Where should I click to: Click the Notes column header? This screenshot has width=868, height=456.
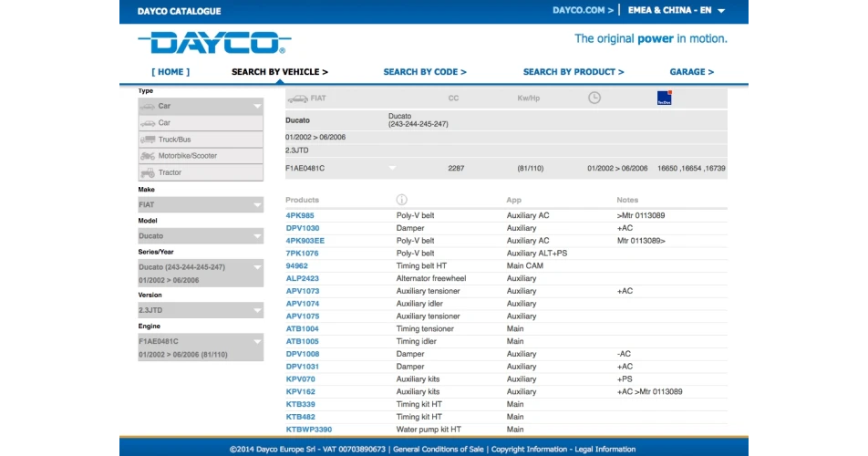point(627,200)
